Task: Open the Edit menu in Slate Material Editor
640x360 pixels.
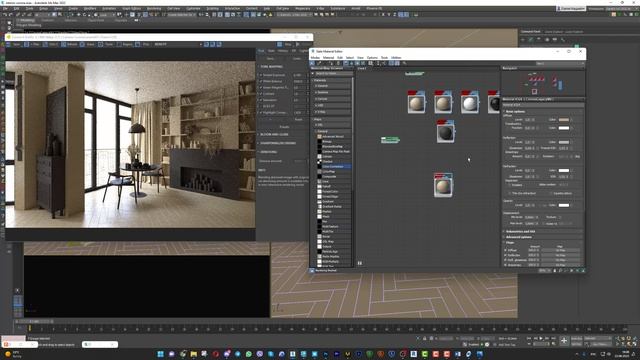Action: coord(340,58)
